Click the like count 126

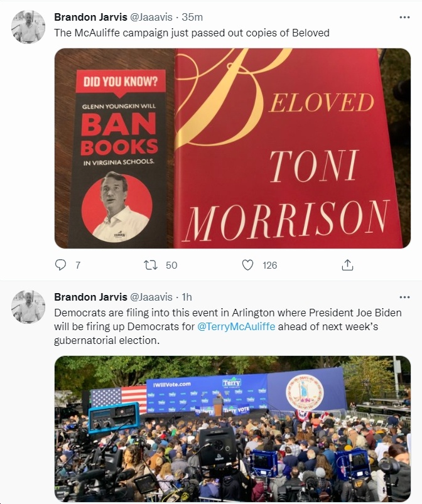[x=269, y=265]
